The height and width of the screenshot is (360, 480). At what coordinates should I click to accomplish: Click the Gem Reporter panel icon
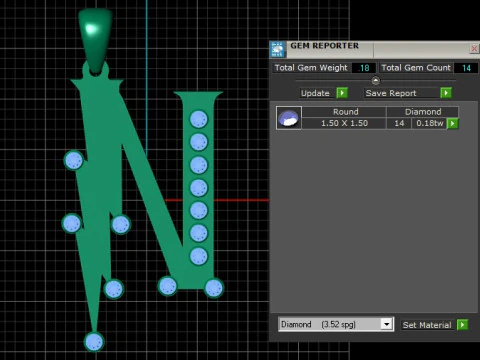coord(278,49)
